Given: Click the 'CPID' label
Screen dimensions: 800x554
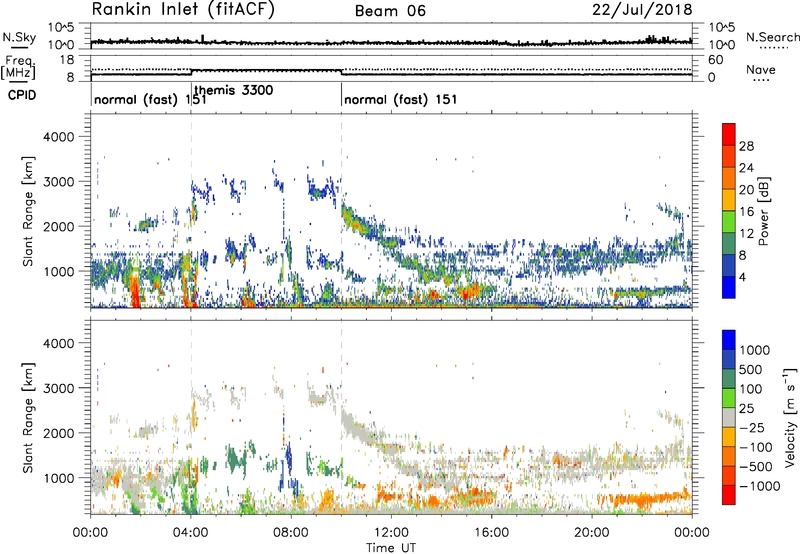Looking at the screenshot, I should (x=21, y=95).
